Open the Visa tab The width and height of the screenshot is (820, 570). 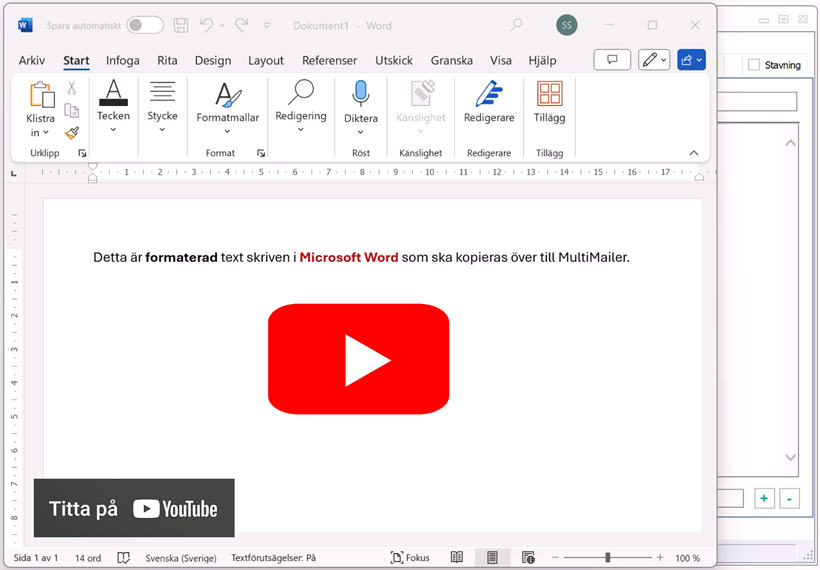500,61
